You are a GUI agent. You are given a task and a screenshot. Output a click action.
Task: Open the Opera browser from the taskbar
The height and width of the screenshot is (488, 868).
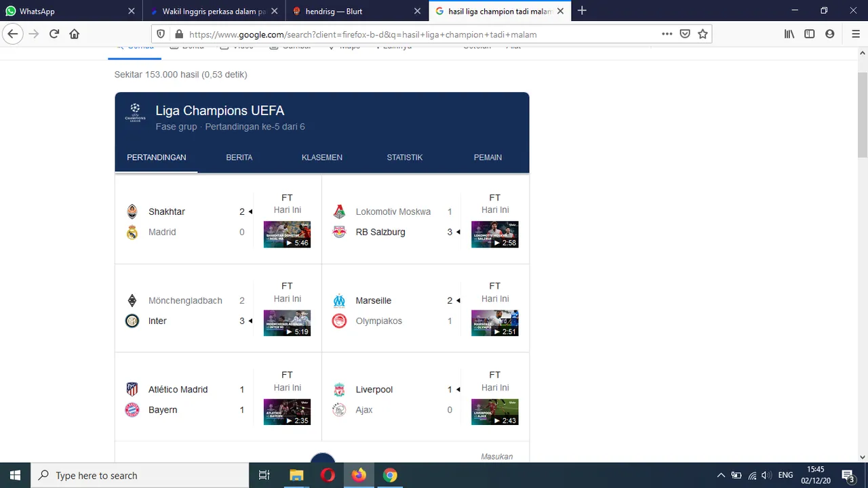pos(328,475)
